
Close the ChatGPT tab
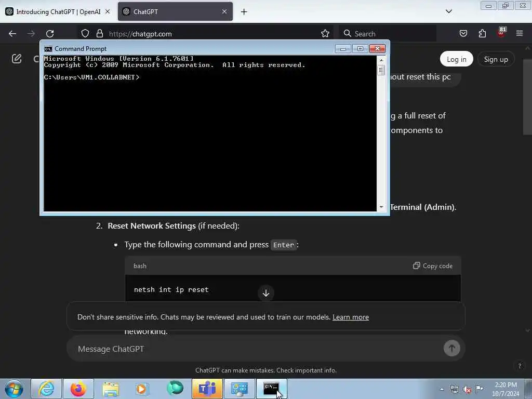(x=224, y=11)
